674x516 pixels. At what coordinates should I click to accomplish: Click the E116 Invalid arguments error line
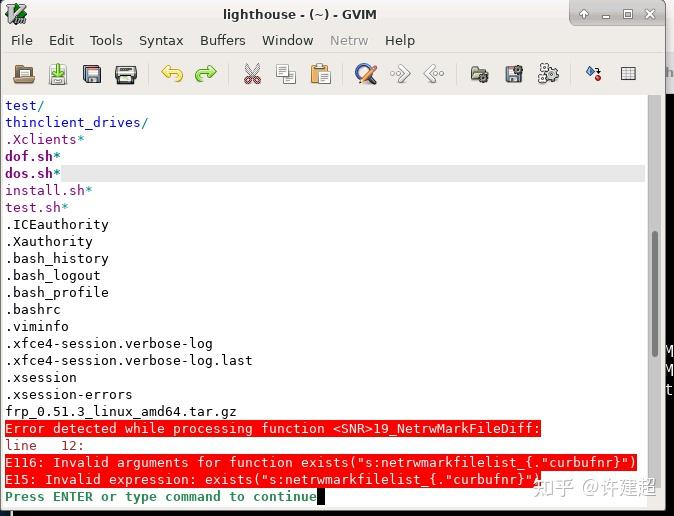pyautogui.click(x=321, y=462)
